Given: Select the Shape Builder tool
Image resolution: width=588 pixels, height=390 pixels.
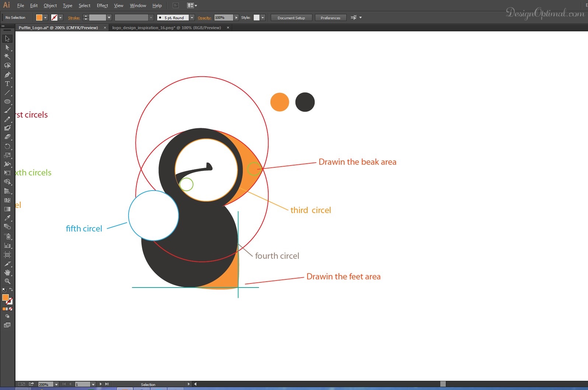Looking at the screenshot, I should [7, 182].
